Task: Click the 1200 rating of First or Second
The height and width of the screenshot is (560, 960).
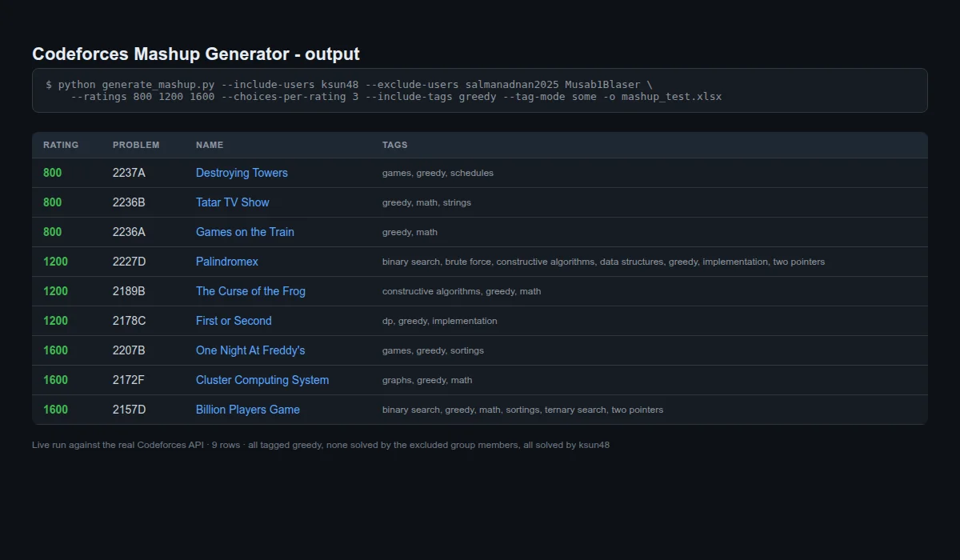Action: point(55,321)
